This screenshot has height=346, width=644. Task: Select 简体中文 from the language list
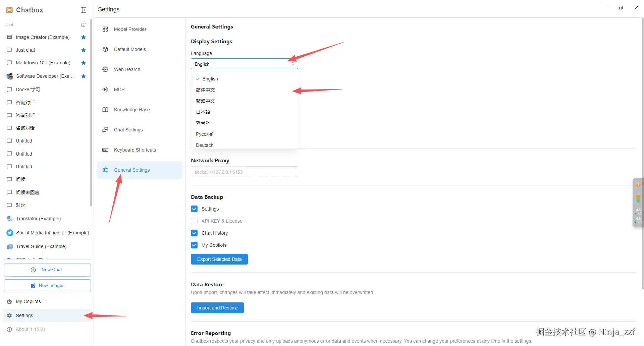pyautogui.click(x=205, y=90)
